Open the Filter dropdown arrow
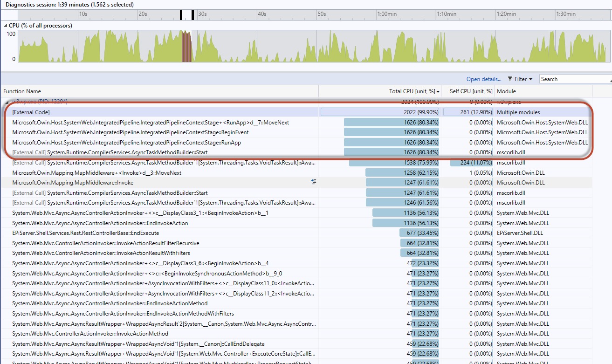 click(x=530, y=79)
